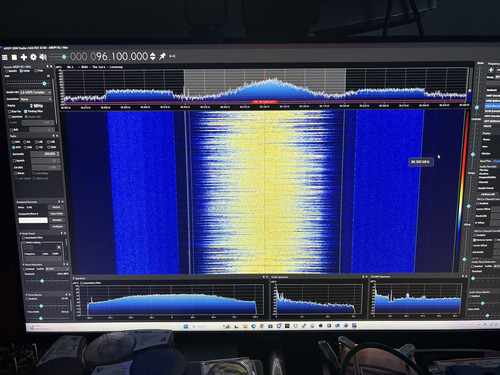Click the Schedule button

(57, 220)
